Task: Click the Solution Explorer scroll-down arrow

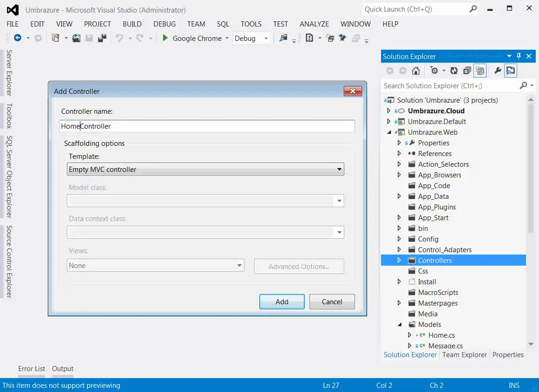Action: tap(531, 344)
